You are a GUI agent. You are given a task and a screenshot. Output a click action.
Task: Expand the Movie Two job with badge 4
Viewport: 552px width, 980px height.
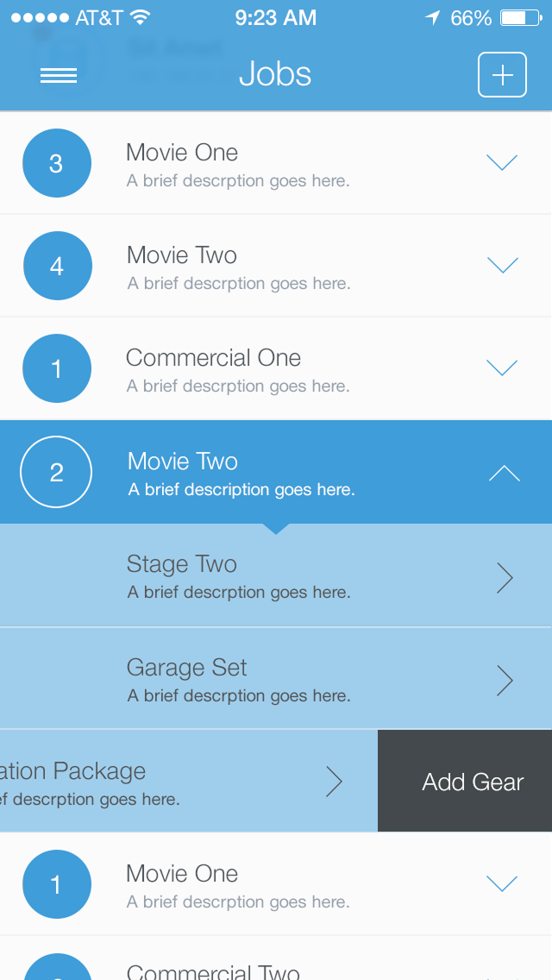pyautogui.click(x=502, y=265)
